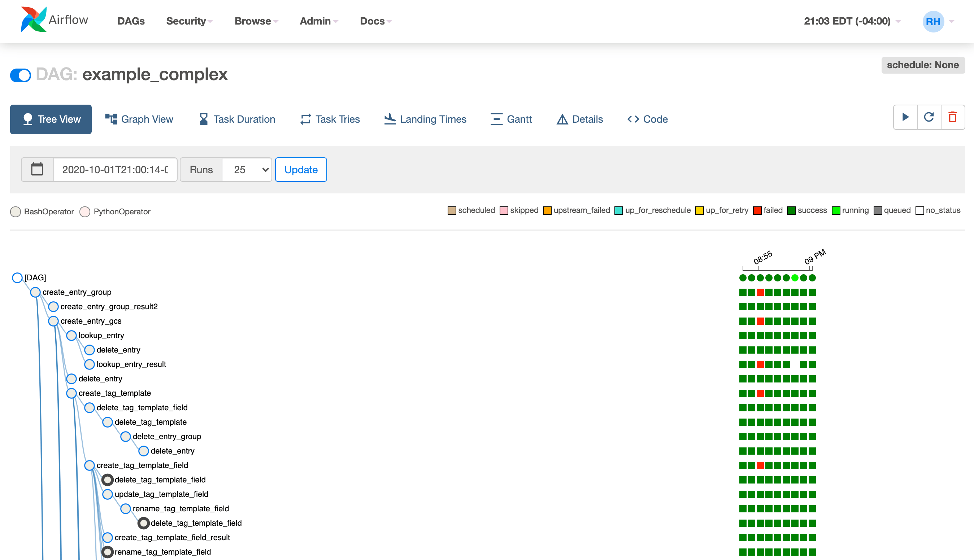Trigger the DAG using the play icon

(905, 117)
